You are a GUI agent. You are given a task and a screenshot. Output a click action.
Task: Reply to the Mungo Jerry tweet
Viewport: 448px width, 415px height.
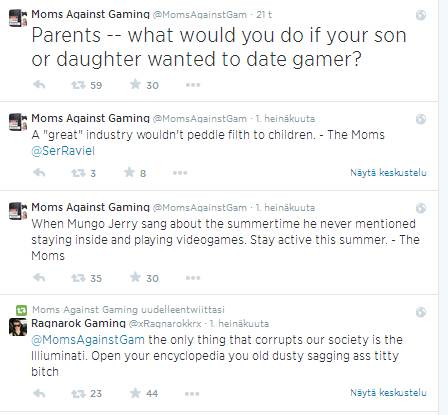(x=39, y=277)
